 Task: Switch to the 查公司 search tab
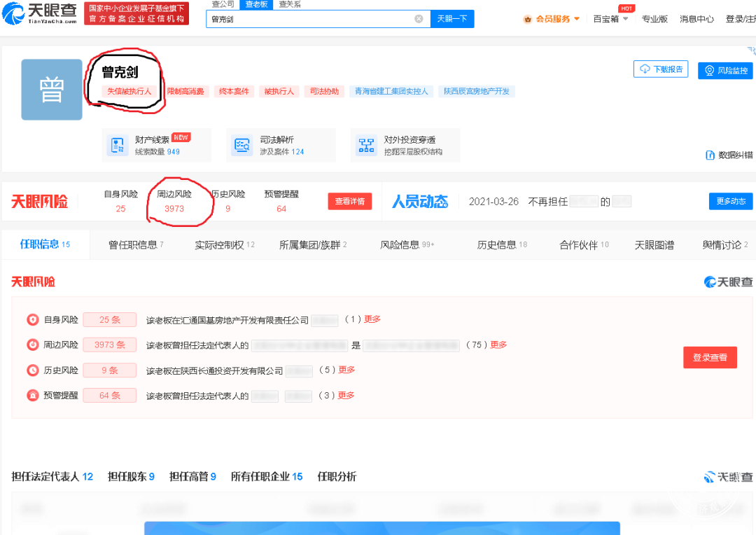coord(223,4)
